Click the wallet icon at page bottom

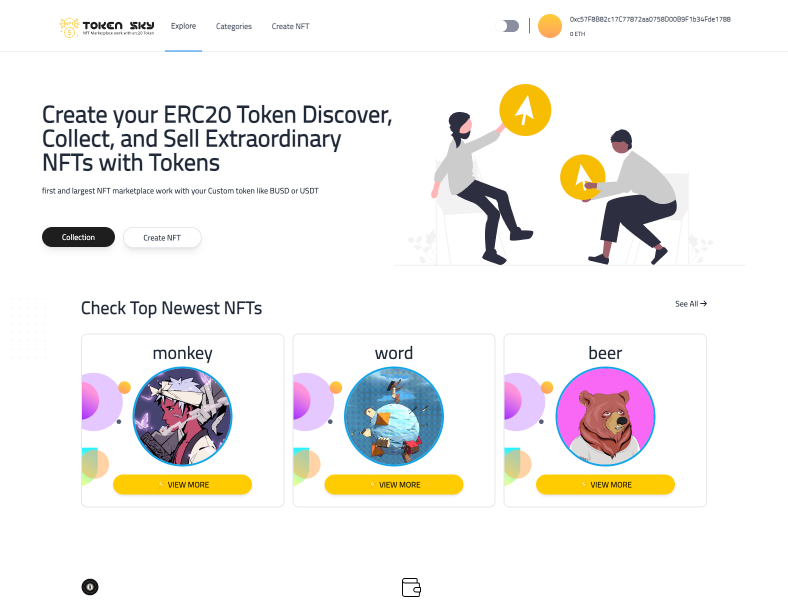click(411, 587)
